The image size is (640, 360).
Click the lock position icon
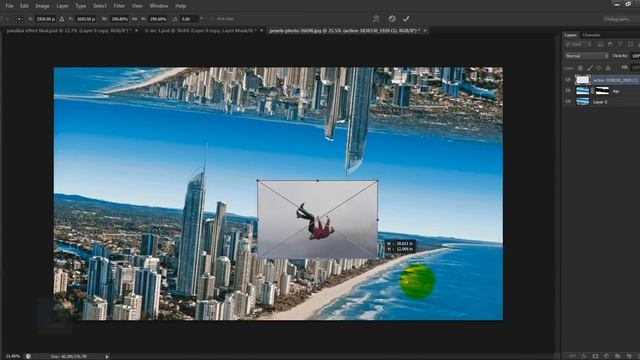click(599, 68)
